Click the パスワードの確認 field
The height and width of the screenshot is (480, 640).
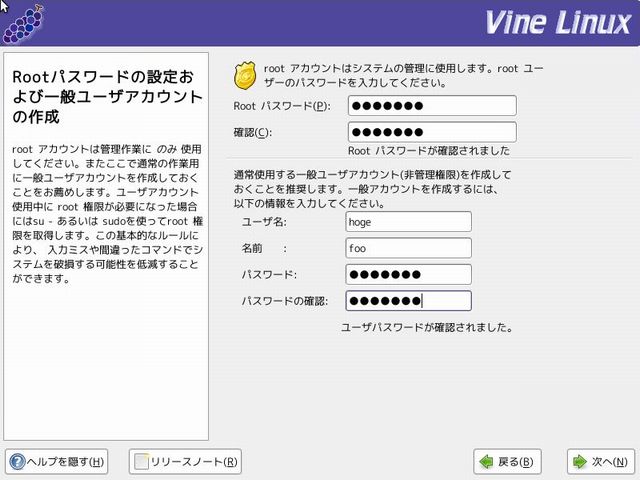click(408, 301)
